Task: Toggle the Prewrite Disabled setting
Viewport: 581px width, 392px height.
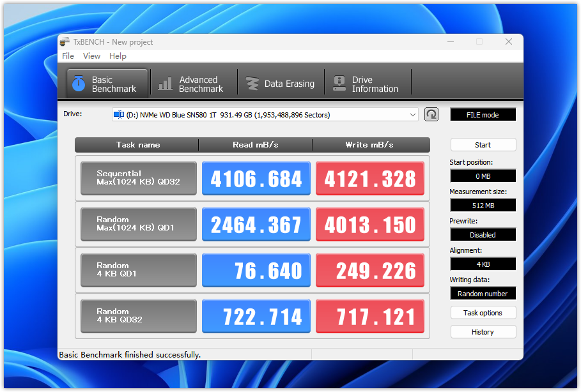Action: (483, 235)
